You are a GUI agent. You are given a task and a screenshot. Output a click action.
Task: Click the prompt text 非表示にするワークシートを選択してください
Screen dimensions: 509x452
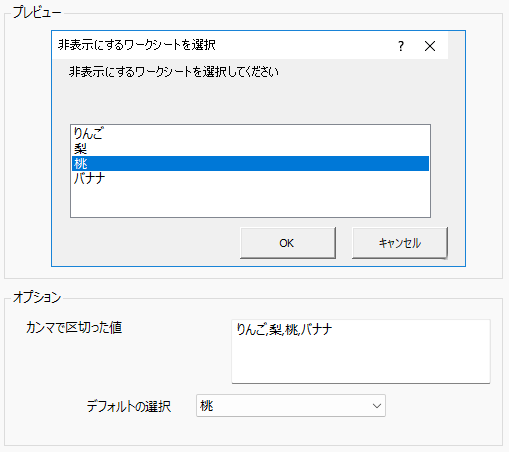(x=174, y=72)
